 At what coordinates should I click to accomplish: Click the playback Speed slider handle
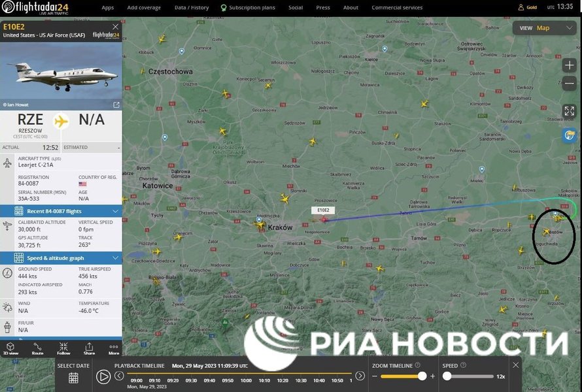tap(447, 376)
